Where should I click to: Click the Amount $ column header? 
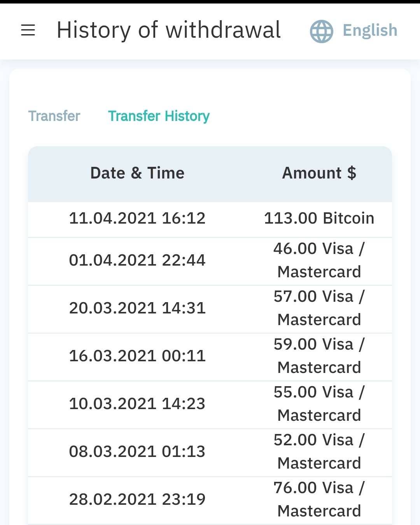click(319, 173)
